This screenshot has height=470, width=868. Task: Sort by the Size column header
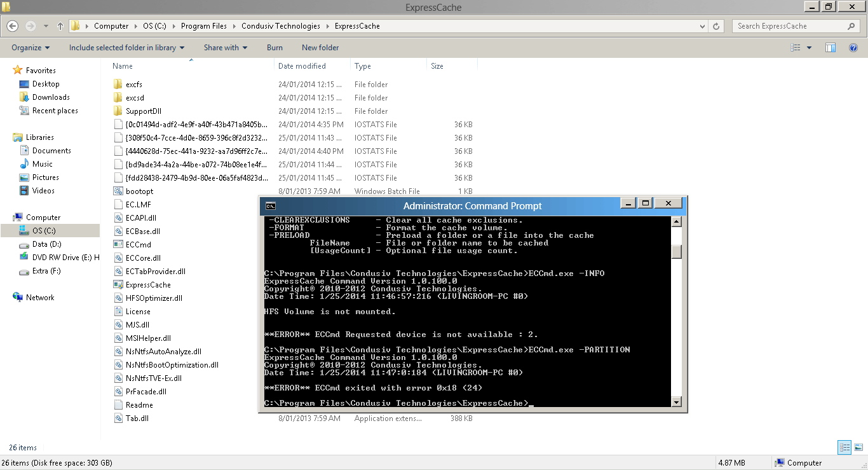[x=452, y=66]
